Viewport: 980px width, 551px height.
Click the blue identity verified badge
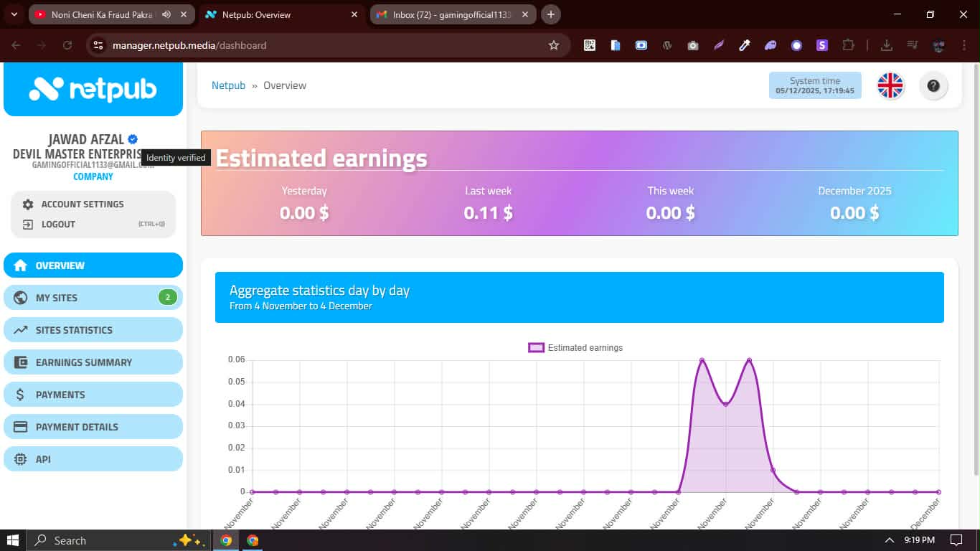[x=133, y=139]
